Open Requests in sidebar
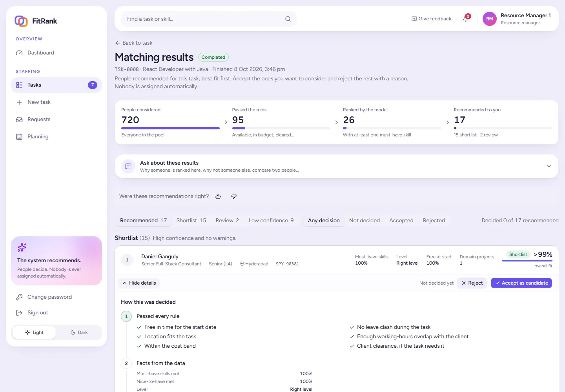The height and width of the screenshot is (392, 565). coord(56,120)
